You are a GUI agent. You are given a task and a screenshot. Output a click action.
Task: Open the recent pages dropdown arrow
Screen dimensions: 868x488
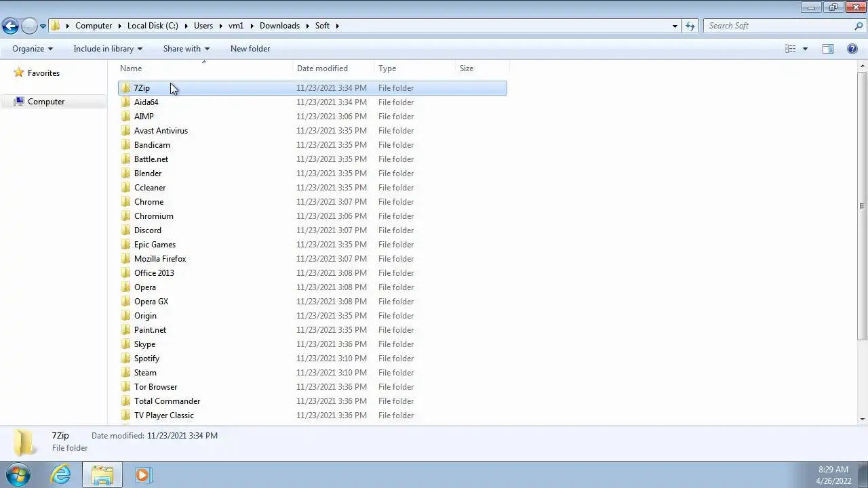(43, 26)
